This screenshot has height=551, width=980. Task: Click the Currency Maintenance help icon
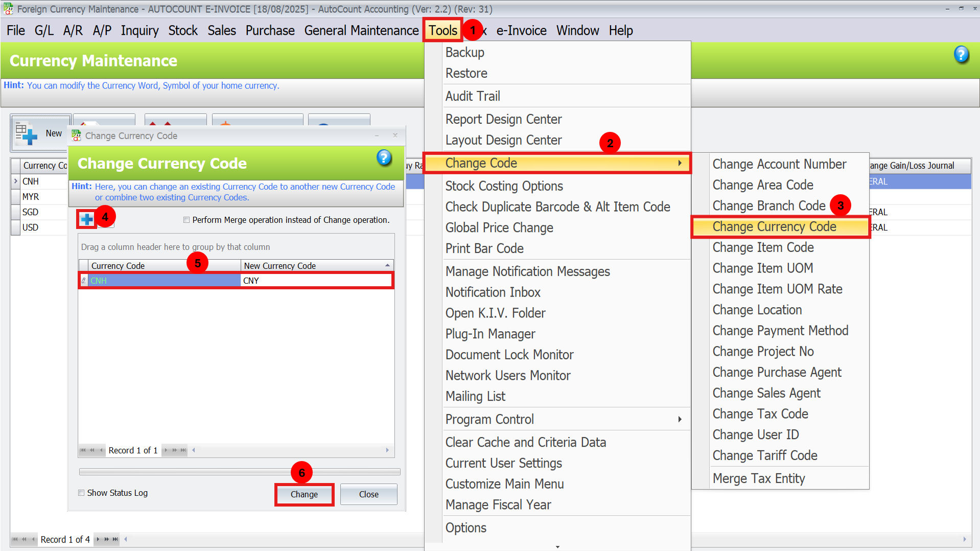coord(961,55)
